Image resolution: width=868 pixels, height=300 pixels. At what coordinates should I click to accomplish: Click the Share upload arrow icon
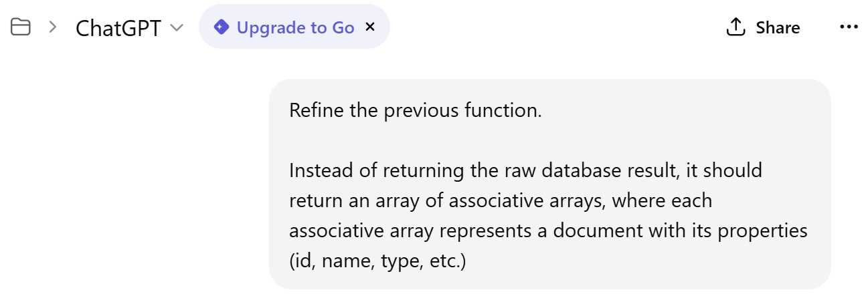coord(735,27)
